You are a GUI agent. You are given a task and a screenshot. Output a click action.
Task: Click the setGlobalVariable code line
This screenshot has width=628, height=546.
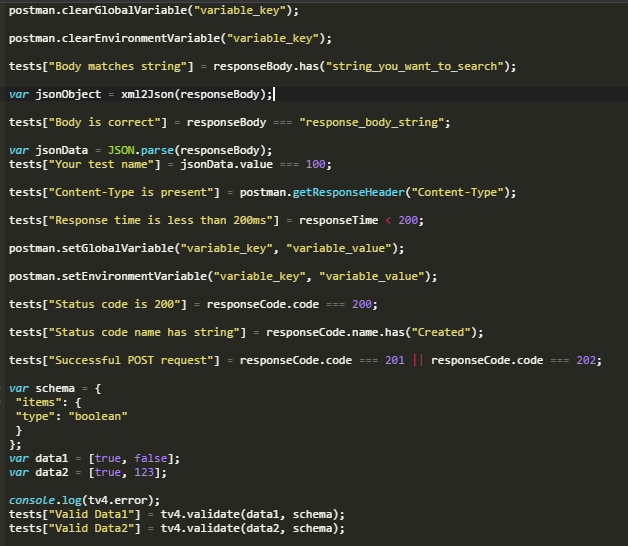[x=207, y=249]
